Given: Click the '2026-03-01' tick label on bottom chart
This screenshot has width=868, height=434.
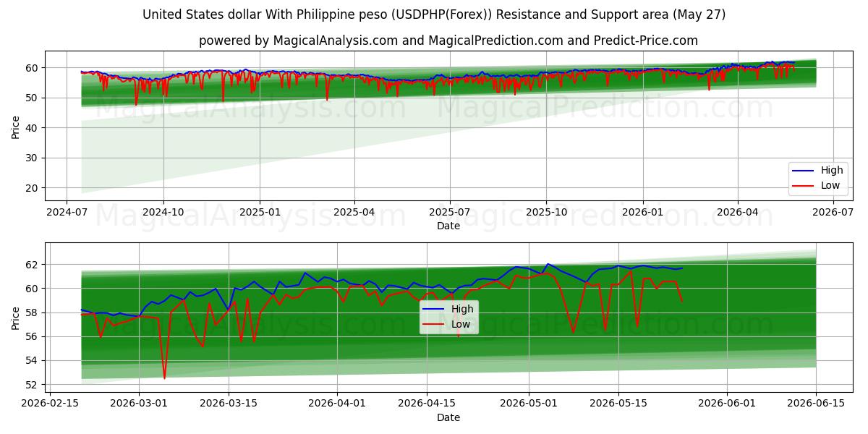Looking at the screenshot, I should pos(140,404).
